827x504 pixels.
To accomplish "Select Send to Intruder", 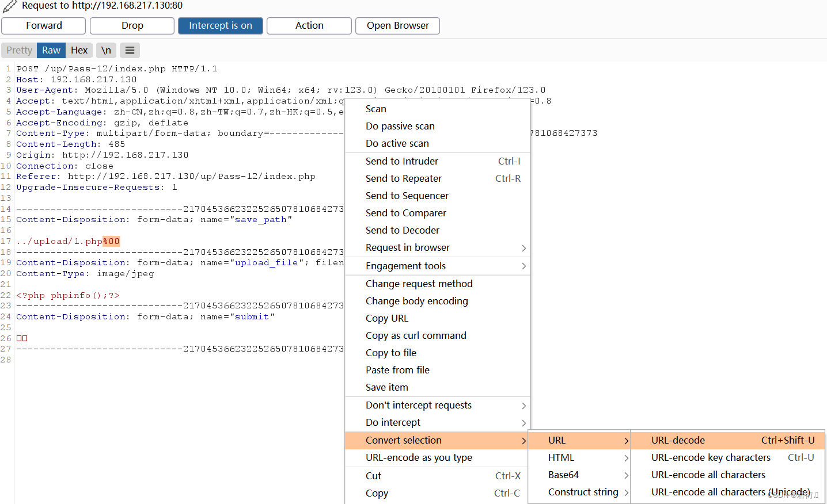I will click(x=437, y=161).
